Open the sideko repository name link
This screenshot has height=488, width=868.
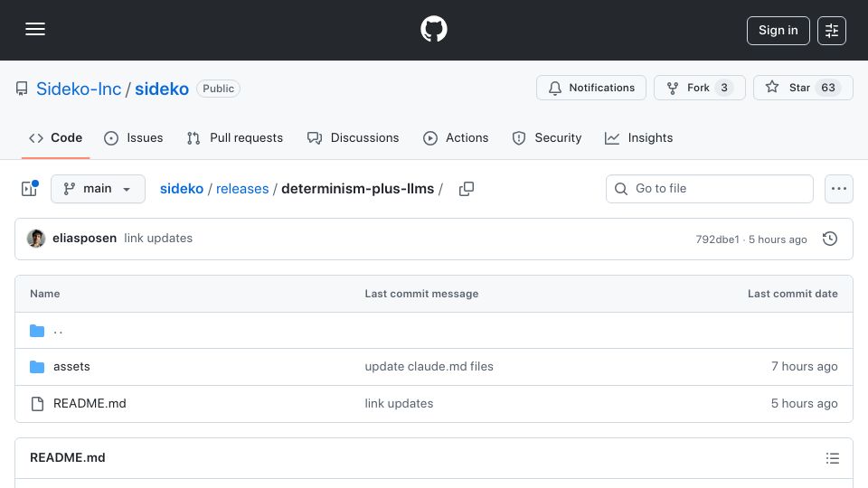(162, 89)
